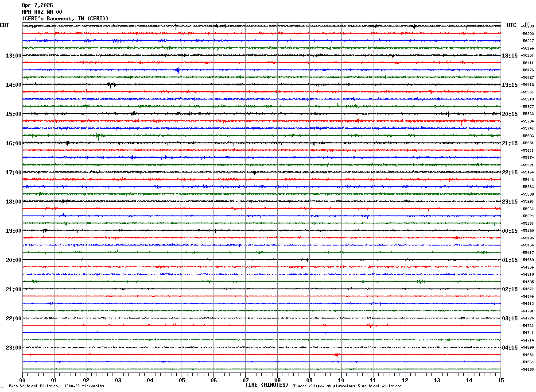
Task: Click the UTC time label '03:15'
Action: point(510,319)
